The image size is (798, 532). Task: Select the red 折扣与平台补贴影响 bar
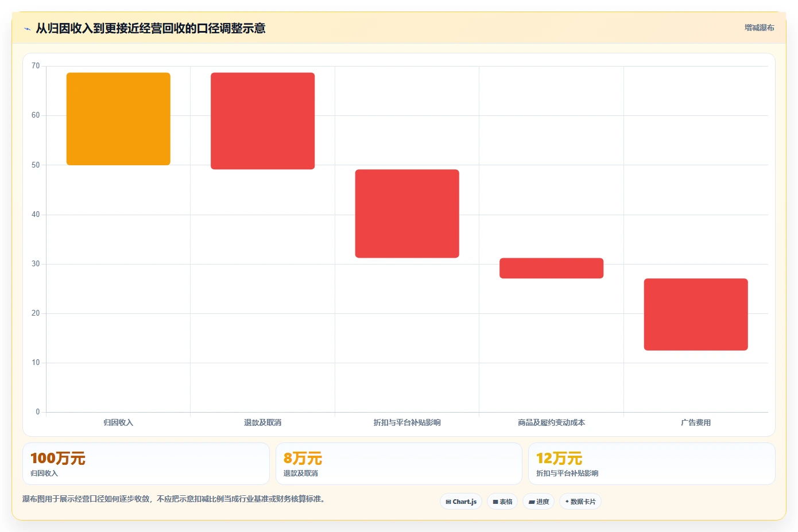(x=407, y=213)
